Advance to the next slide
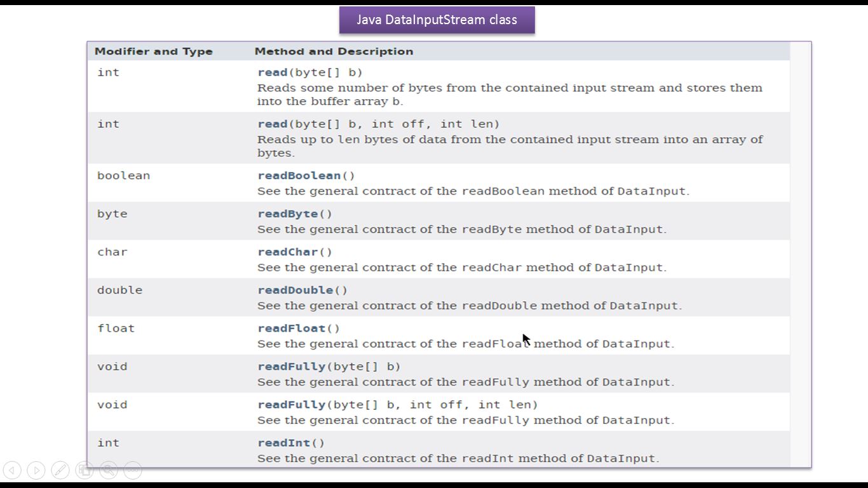 (x=36, y=470)
